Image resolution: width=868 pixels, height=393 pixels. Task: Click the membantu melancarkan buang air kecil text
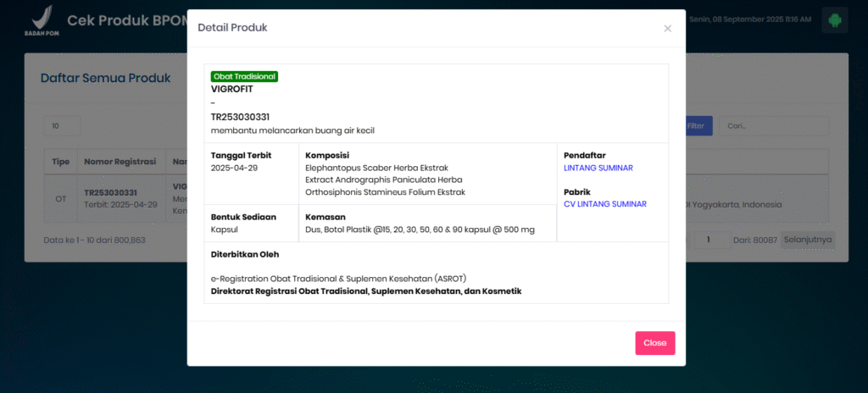[292, 130]
